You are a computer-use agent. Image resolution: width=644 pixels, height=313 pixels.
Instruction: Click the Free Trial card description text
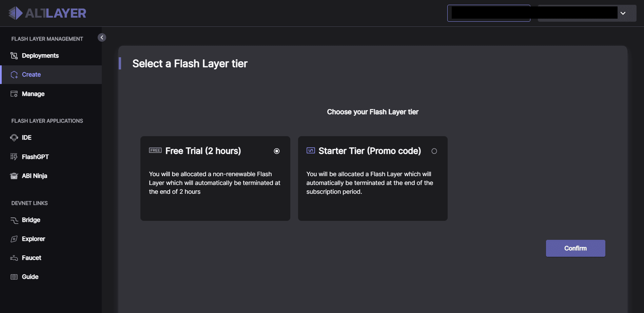215,183
